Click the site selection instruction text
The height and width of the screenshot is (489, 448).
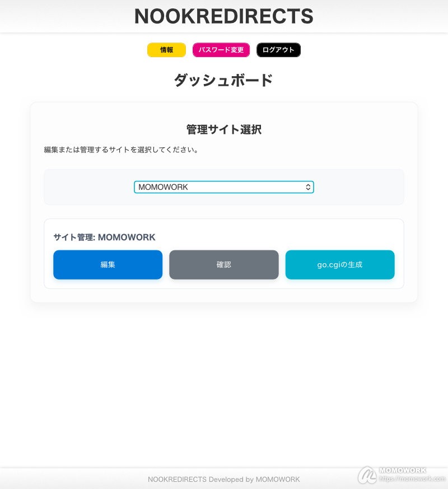click(122, 150)
